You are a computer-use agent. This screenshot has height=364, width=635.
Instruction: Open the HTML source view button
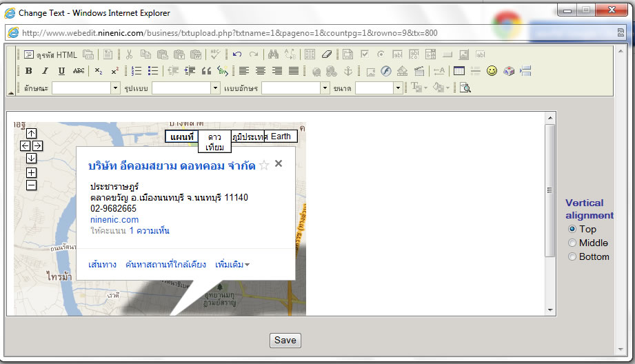(50, 54)
